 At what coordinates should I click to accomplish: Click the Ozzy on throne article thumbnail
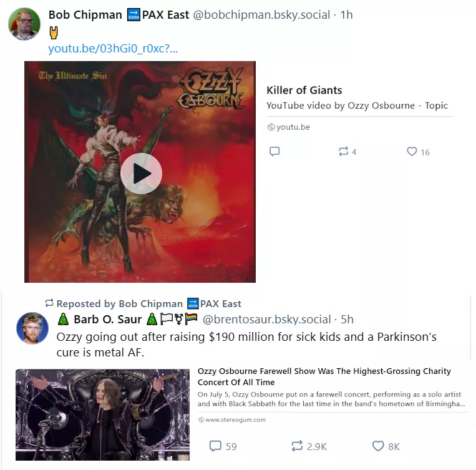102,414
